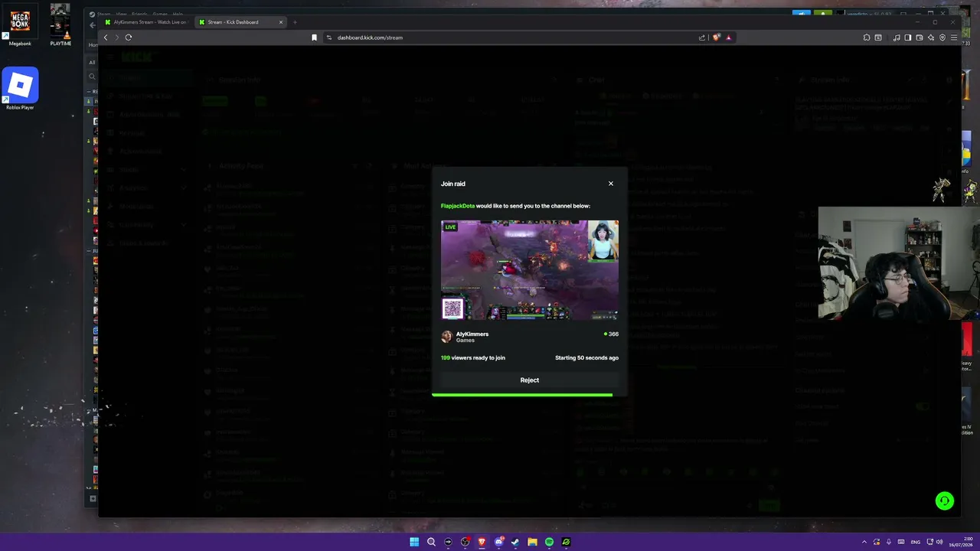Select the Megabonk desktop shortcut
This screenshot has height=551, width=980.
tap(20, 25)
